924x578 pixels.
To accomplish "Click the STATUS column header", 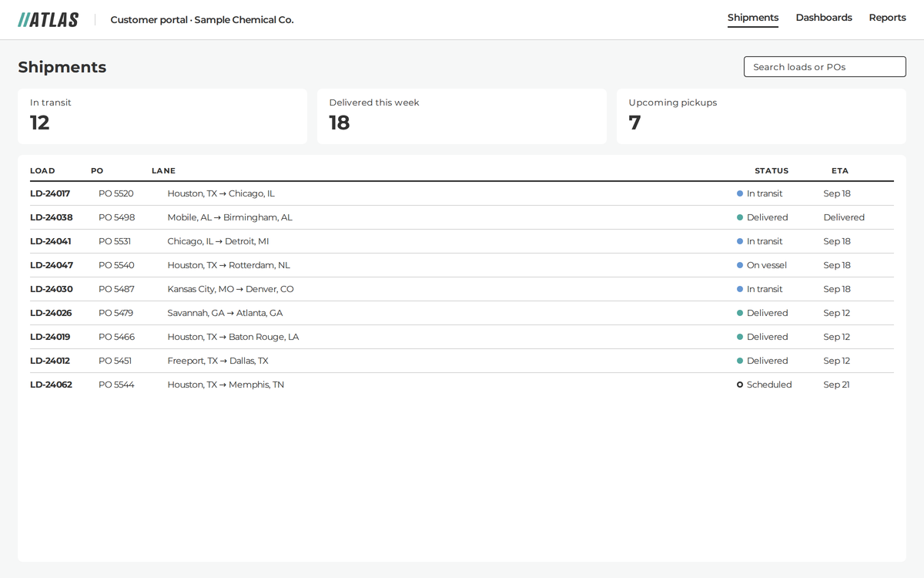I will (x=772, y=171).
